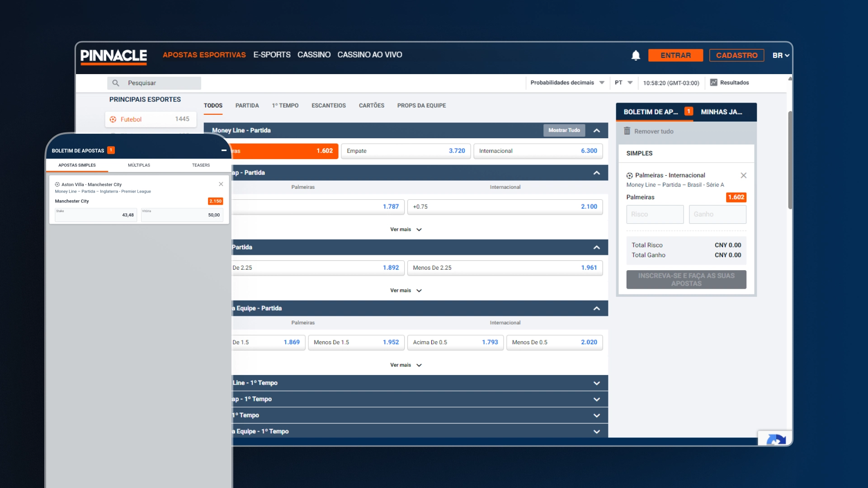Image resolution: width=868 pixels, height=488 pixels.
Task: Select the Todos market tab
Action: pyautogui.click(x=213, y=106)
